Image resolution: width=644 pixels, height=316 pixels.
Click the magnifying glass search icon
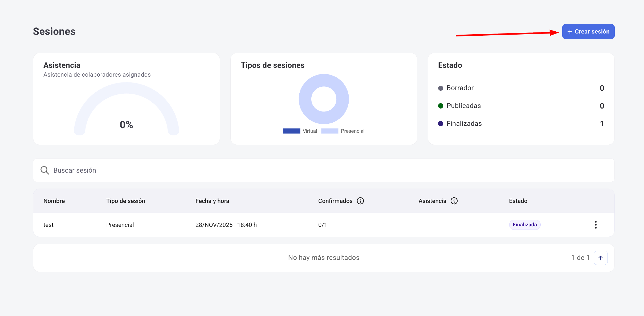pos(44,170)
